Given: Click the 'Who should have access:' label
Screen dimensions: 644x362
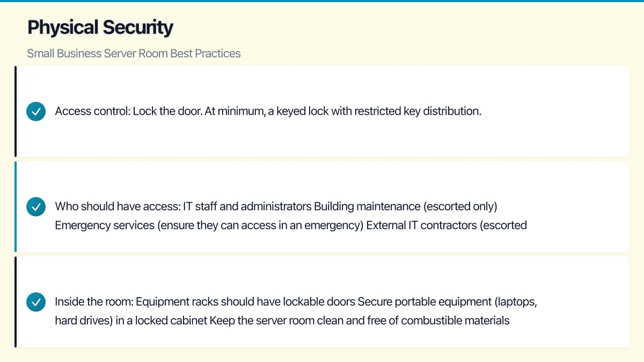Looking at the screenshot, I should 118,206.
